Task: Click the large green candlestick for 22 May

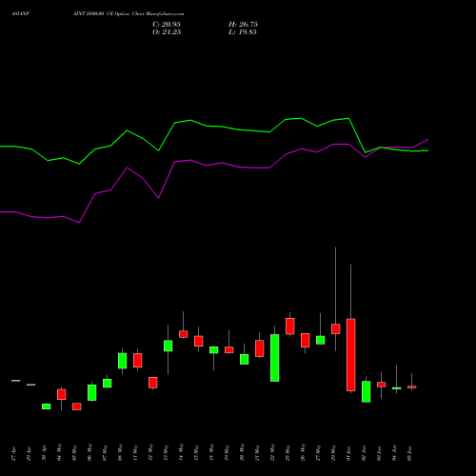Action: [x=275, y=358]
